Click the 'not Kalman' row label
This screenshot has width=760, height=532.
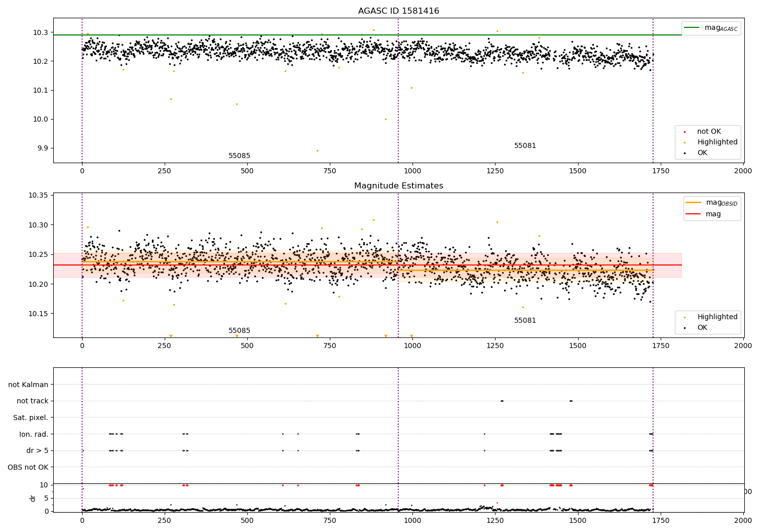tap(28, 385)
